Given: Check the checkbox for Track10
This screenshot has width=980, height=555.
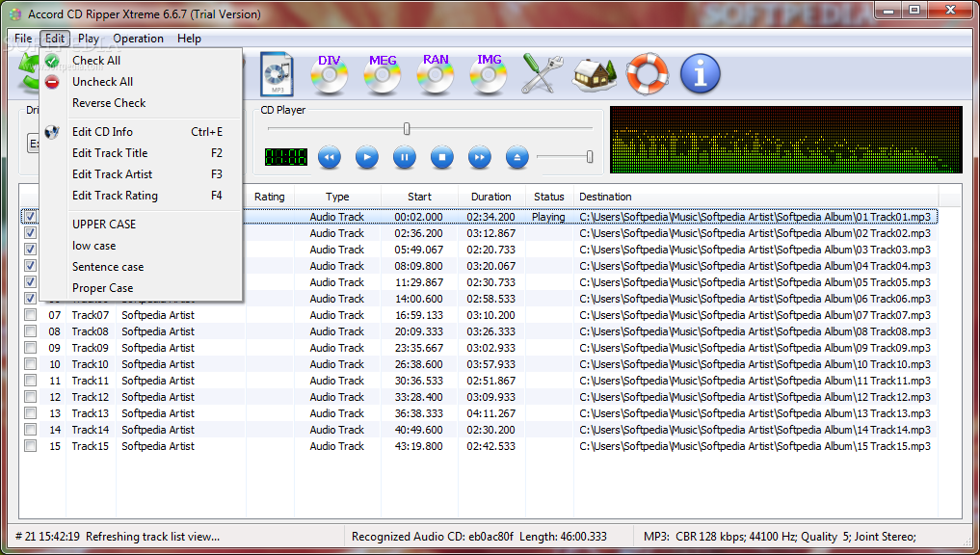Looking at the screenshot, I should pos(30,363).
